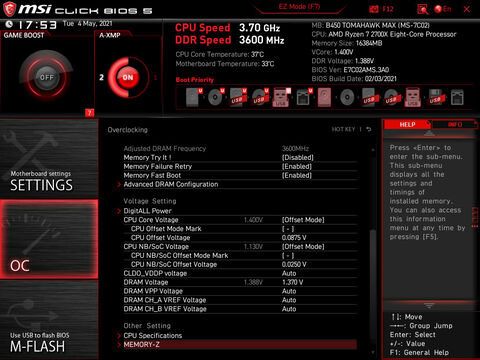
Task: Open CPU NB/SoC Voltage Offset Mode dropdown
Action: [x=303, y=246]
